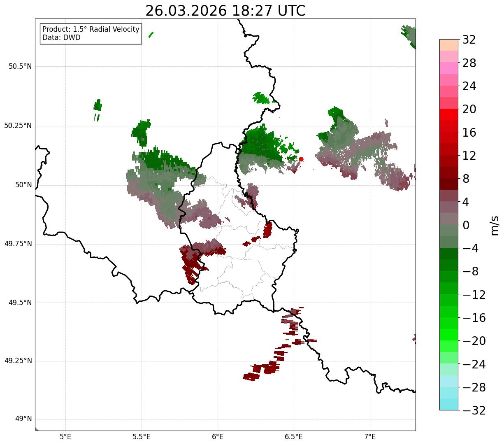Click the −12 colorbar tick label

474,295
